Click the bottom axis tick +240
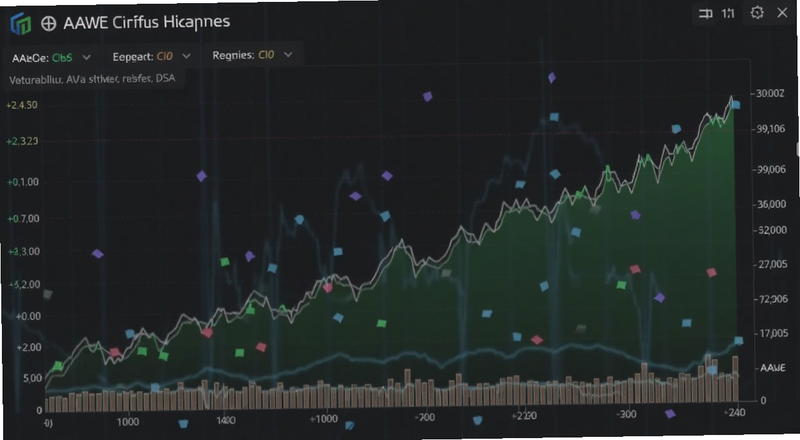 pyautogui.click(x=735, y=412)
